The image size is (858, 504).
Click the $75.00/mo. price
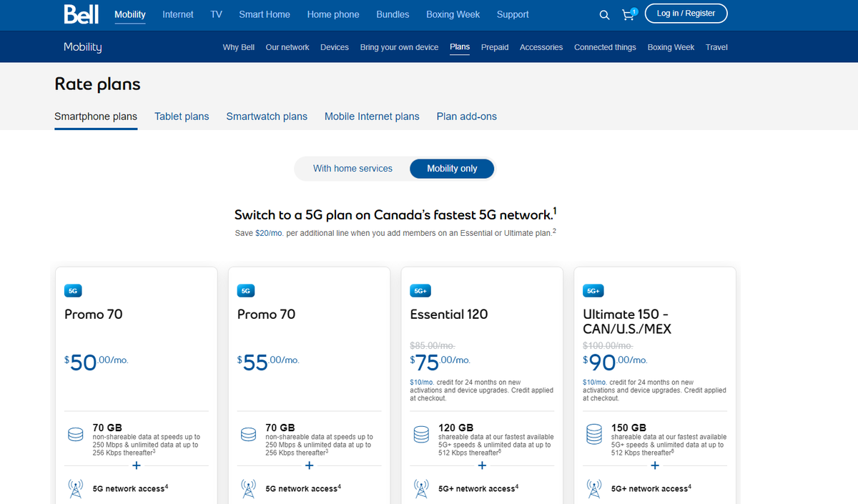[441, 362]
